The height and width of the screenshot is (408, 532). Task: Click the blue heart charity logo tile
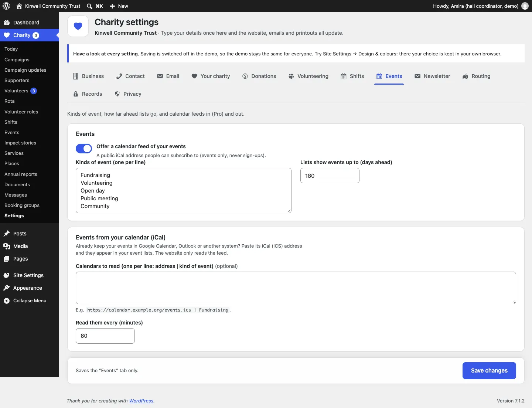(x=78, y=26)
